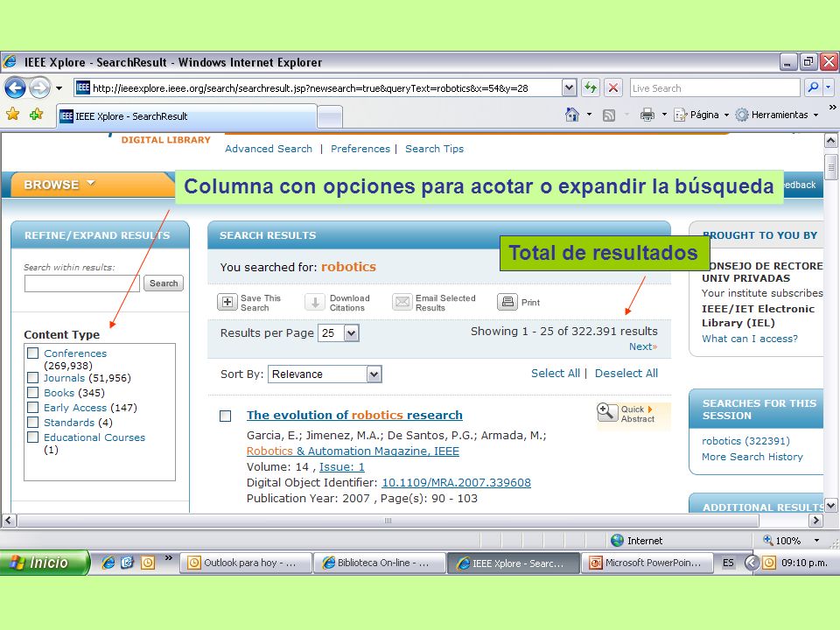This screenshot has height=630, width=840.
Task: Click the Live Search input box
Action: (x=715, y=87)
